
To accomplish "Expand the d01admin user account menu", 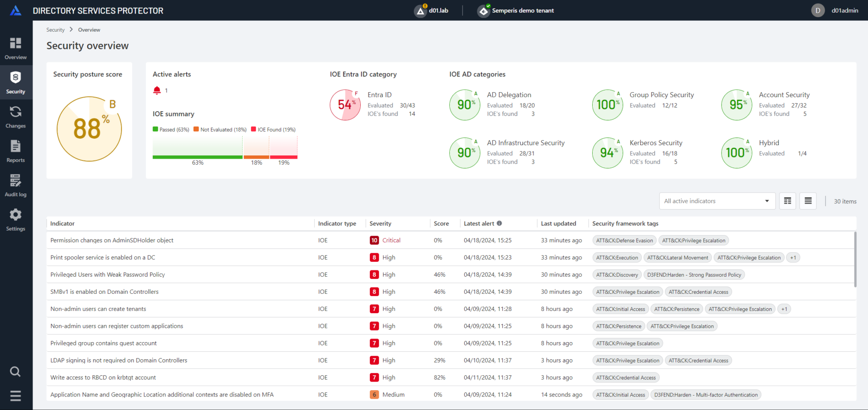I will click(x=835, y=10).
